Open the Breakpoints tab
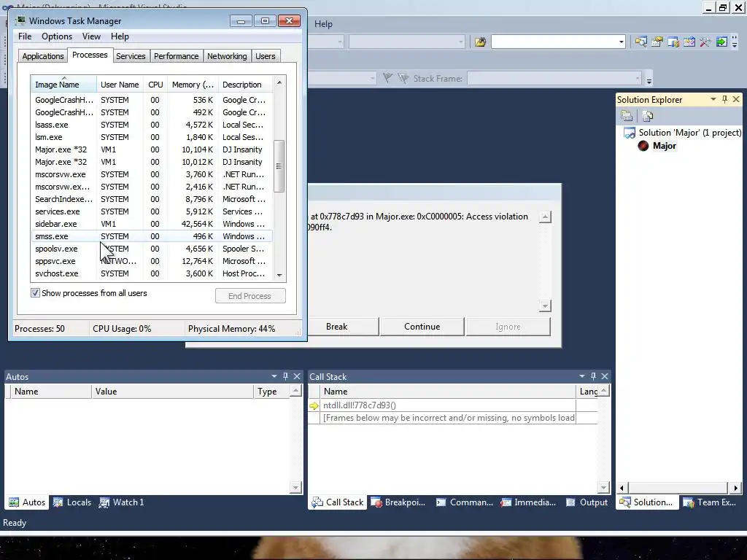The height and width of the screenshot is (560, 747). click(398, 502)
